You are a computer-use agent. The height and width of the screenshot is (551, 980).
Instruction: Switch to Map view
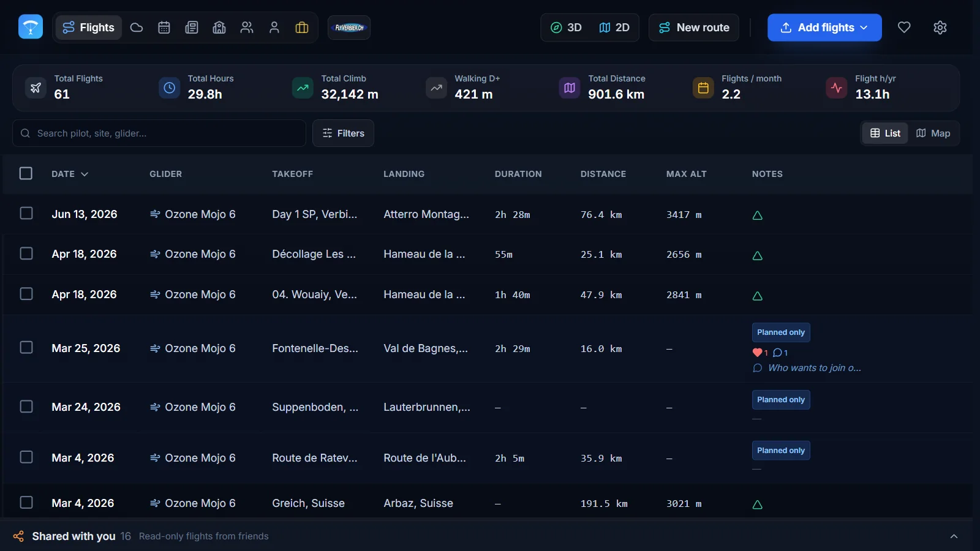(933, 133)
